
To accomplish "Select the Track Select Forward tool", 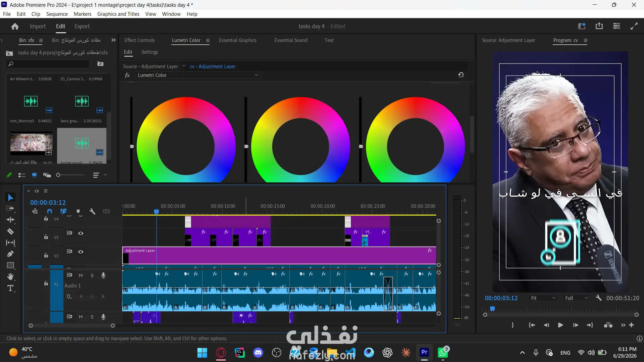I will [10, 209].
